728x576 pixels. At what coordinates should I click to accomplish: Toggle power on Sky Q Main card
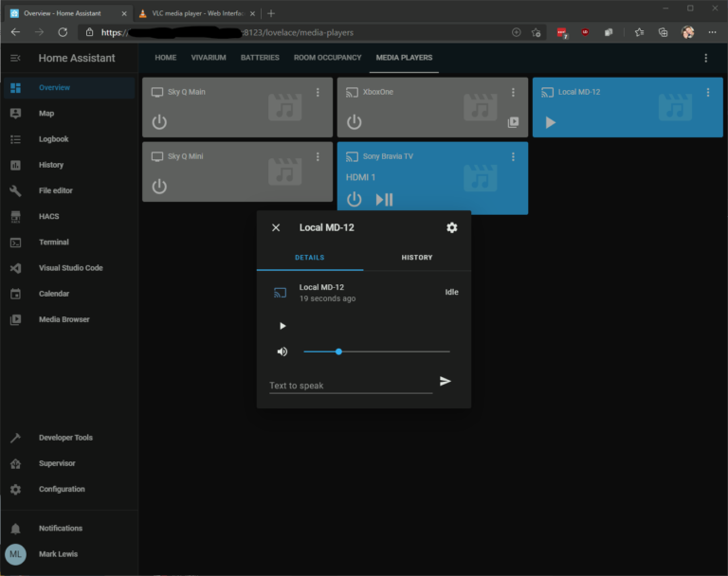159,122
